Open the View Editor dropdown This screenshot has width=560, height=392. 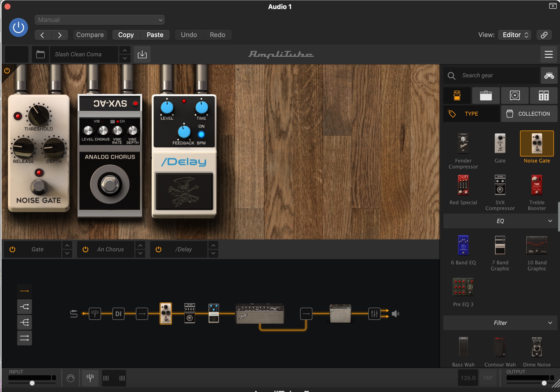[515, 35]
